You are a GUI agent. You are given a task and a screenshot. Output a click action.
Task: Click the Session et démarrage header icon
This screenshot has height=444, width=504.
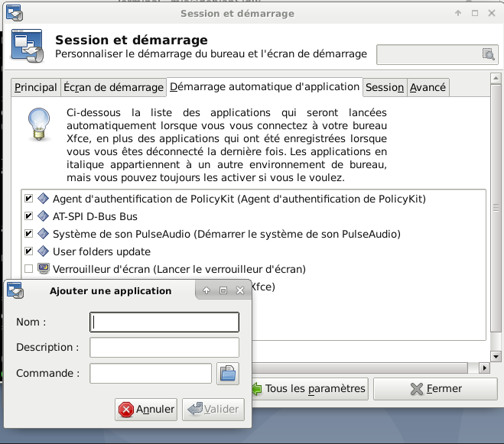(x=27, y=47)
